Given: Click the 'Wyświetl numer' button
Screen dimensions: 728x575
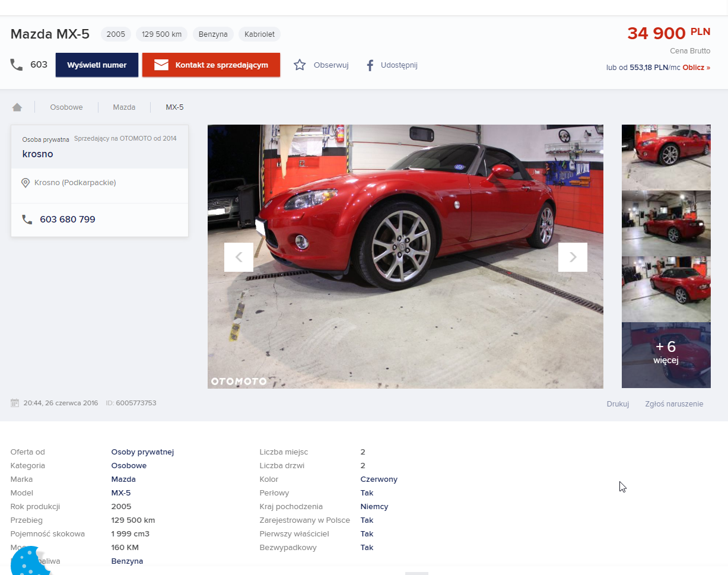Looking at the screenshot, I should click(x=97, y=65).
